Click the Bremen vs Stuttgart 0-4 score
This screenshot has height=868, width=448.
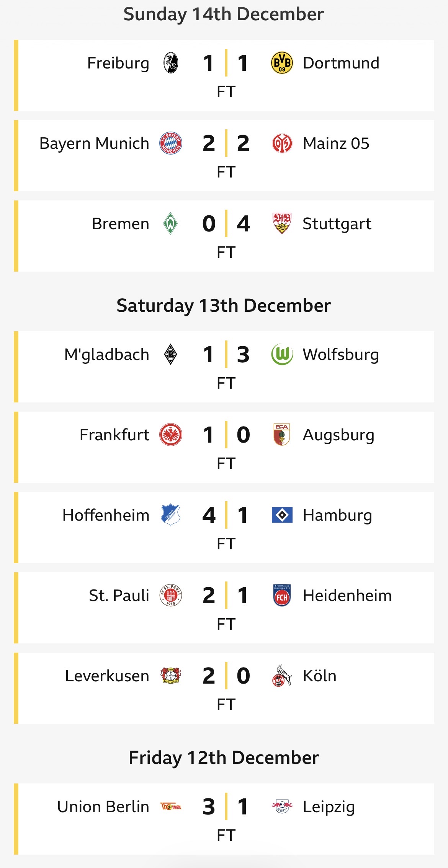(x=226, y=224)
